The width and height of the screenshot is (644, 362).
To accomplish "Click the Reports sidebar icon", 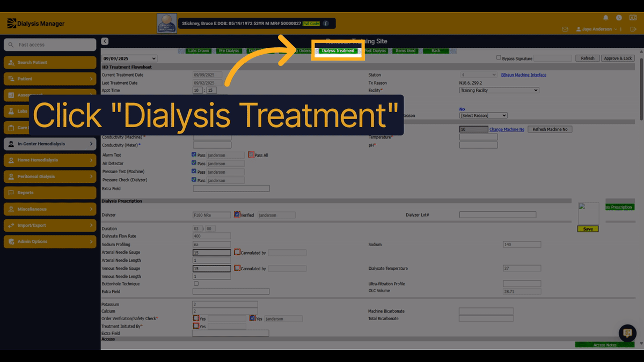I will pyautogui.click(x=11, y=193).
